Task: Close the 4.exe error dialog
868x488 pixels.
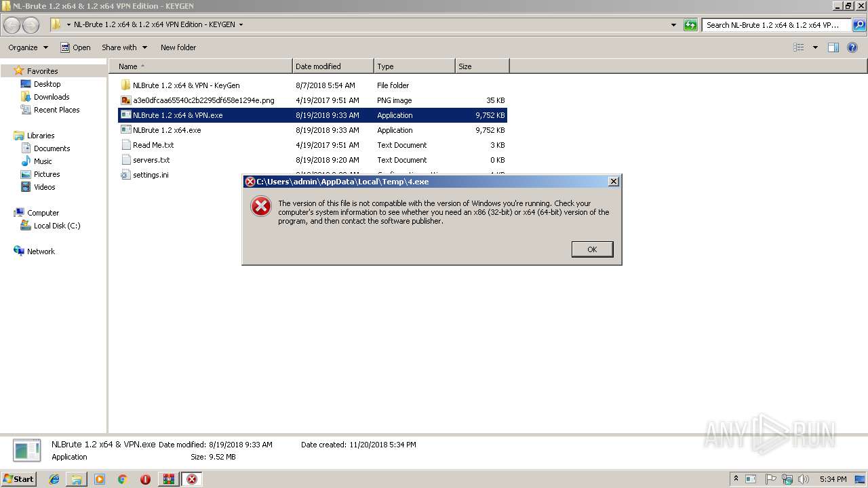Action: tap(613, 182)
